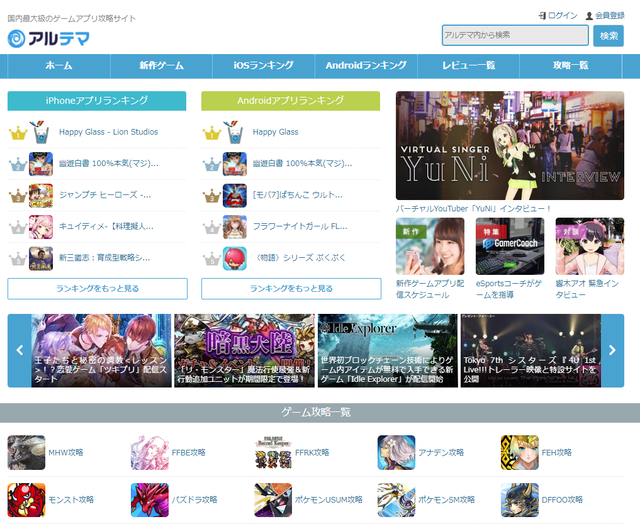Open the ホーム nav tab
The width and height of the screenshot is (640, 524).
click(x=59, y=65)
